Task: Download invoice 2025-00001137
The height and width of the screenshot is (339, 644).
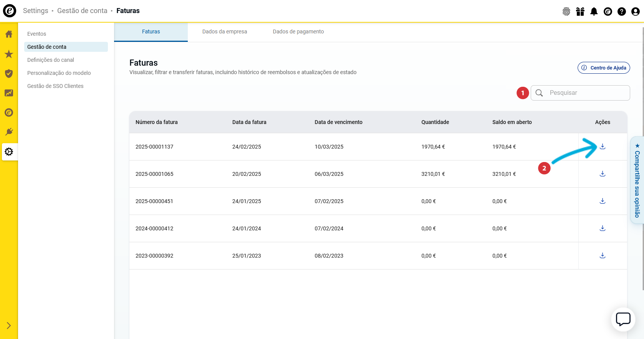Action: tap(602, 146)
